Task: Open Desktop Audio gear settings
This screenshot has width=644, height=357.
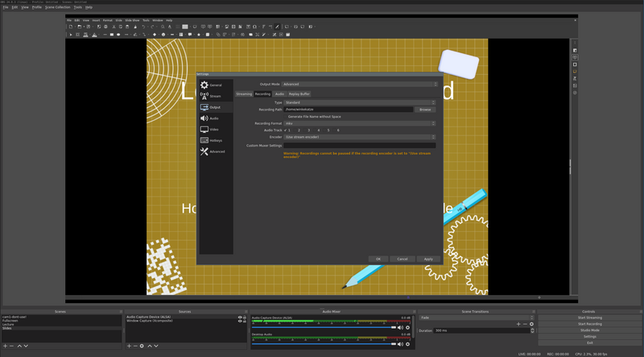Action: (x=407, y=344)
